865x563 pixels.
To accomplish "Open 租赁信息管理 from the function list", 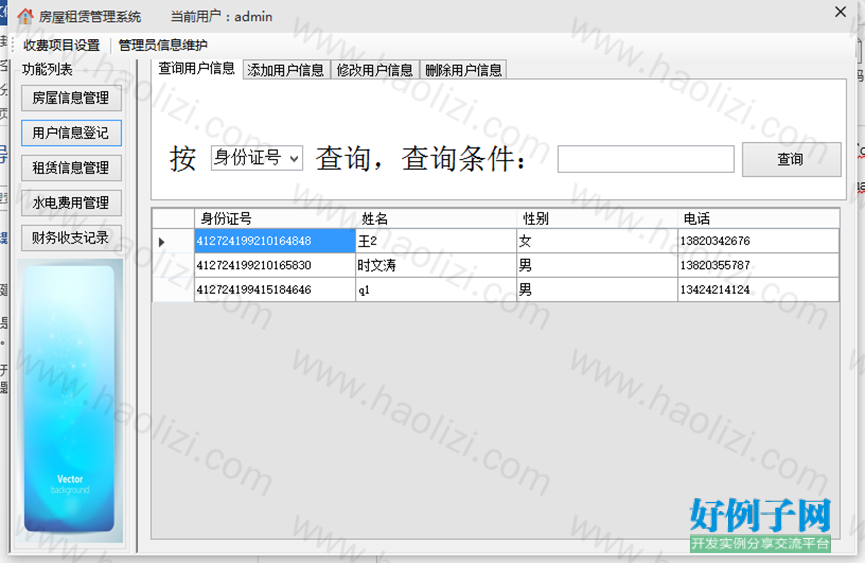I will [x=71, y=168].
